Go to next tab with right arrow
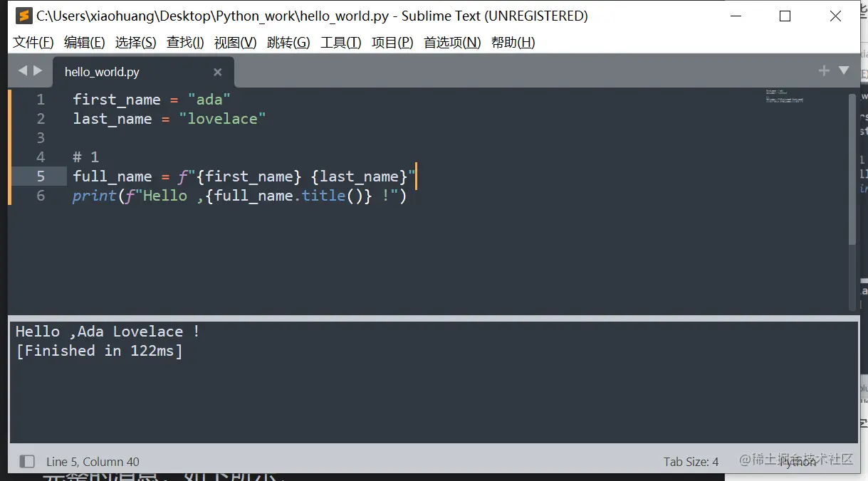This screenshot has height=481, width=868. point(38,70)
